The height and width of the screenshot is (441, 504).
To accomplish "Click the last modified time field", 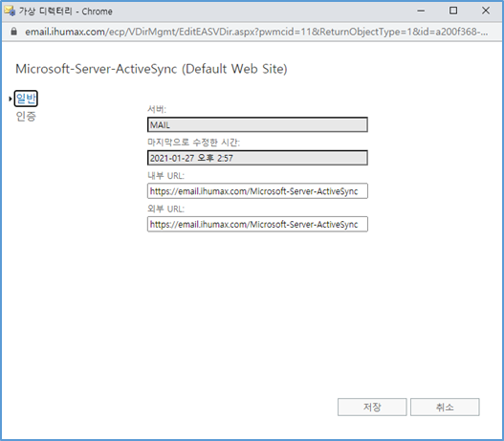I will coord(257,158).
